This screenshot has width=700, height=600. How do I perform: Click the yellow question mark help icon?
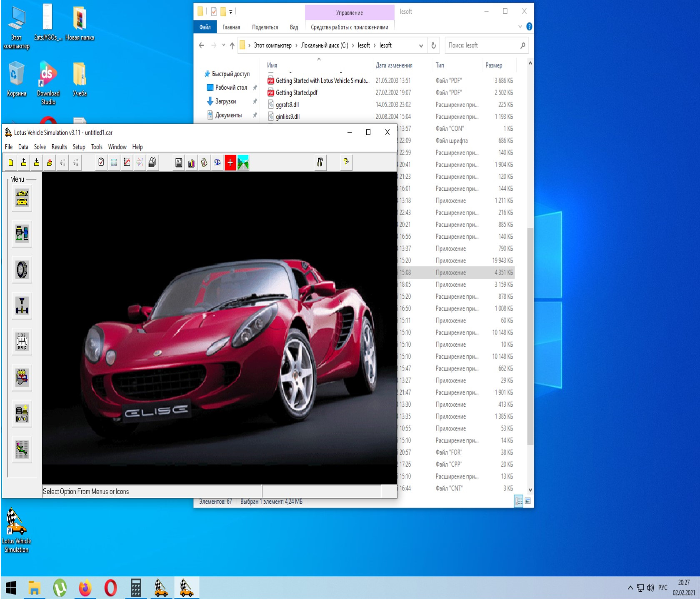346,162
